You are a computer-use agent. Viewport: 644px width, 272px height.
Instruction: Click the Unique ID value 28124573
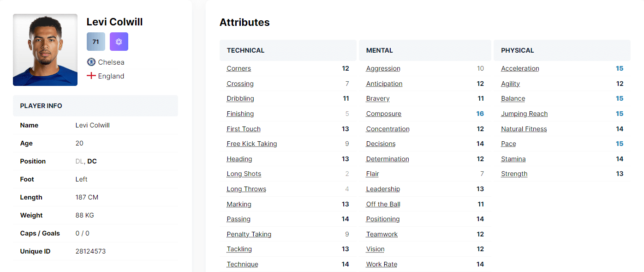[x=90, y=251]
